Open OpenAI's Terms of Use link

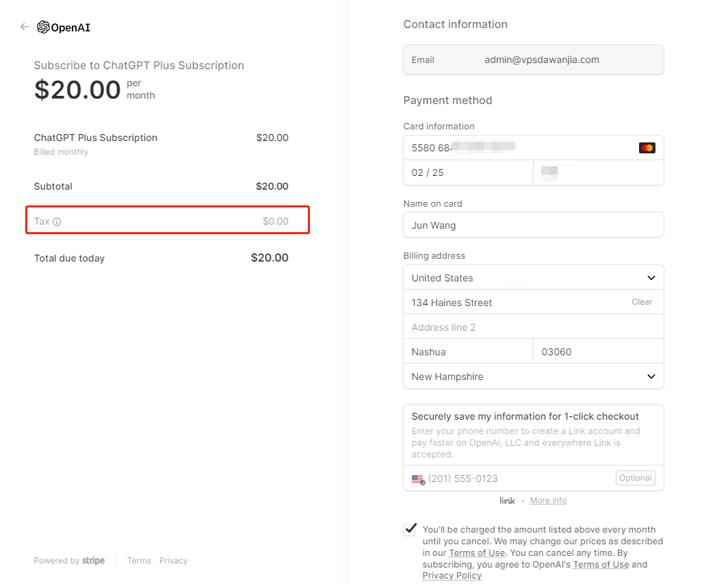[601, 564]
